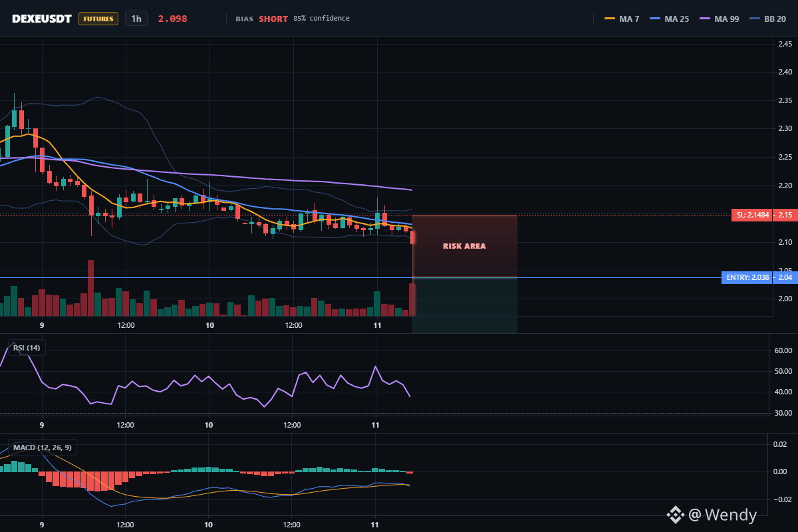Click the 2.45 price axis value
Viewport: 798px width, 532px height.
[785, 44]
